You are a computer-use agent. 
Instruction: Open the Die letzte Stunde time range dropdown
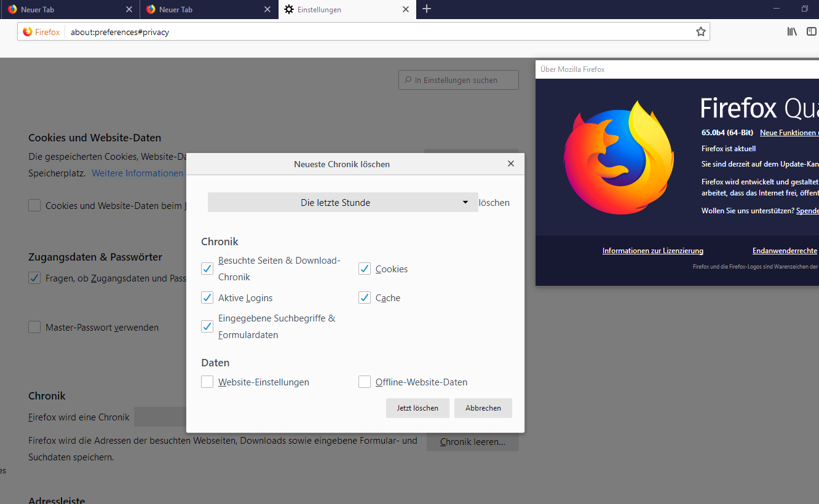[342, 202]
